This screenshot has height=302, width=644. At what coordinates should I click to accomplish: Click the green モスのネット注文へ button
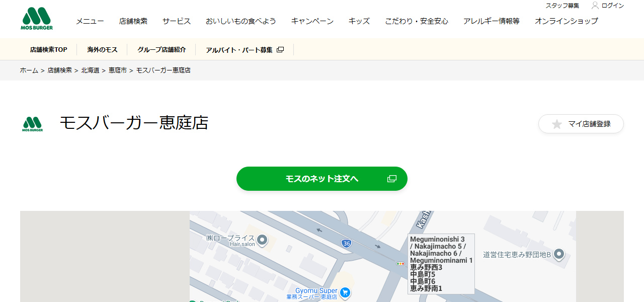[322, 179]
